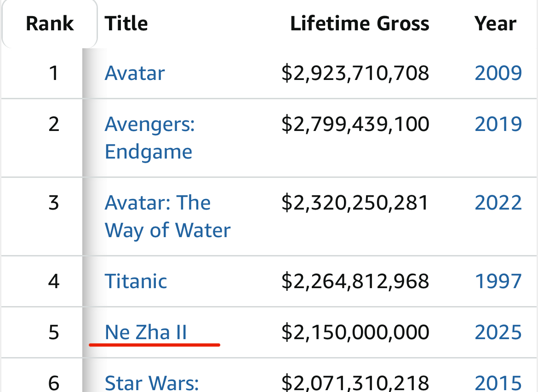Open the 2009 year link
The height and width of the screenshot is (392, 538).
pos(498,74)
